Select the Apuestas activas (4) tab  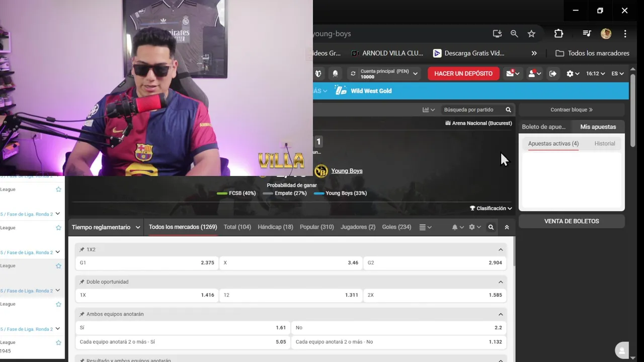point(553,144)
